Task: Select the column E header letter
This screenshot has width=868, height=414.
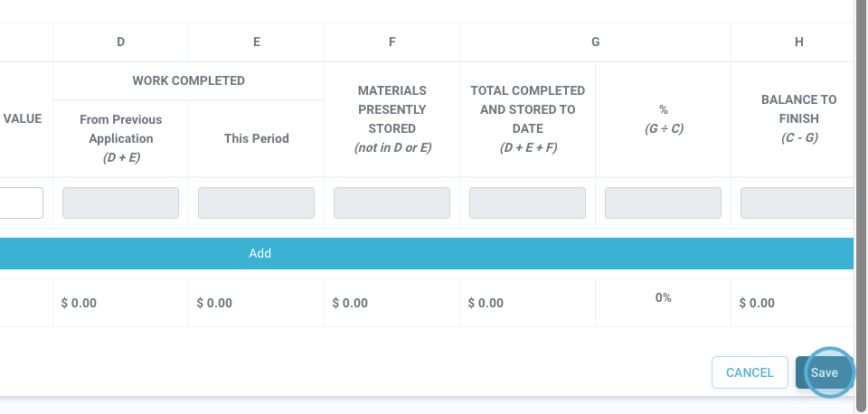Action: tap(257, 42)
